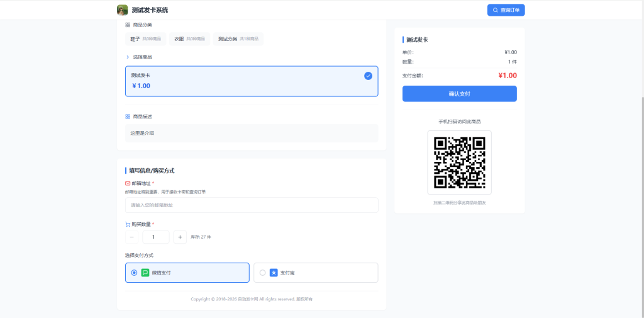Click the shopping cart icon beside 购买数量

point(128,224)
